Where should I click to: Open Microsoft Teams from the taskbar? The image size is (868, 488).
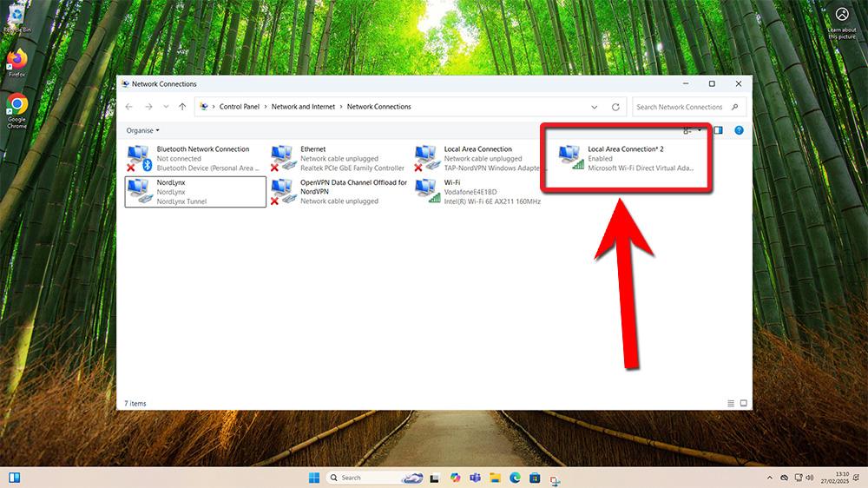(475, 478)
